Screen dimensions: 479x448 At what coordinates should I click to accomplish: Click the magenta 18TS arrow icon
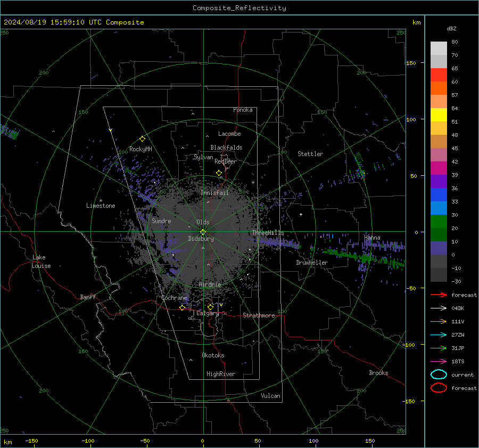[439, 362]
